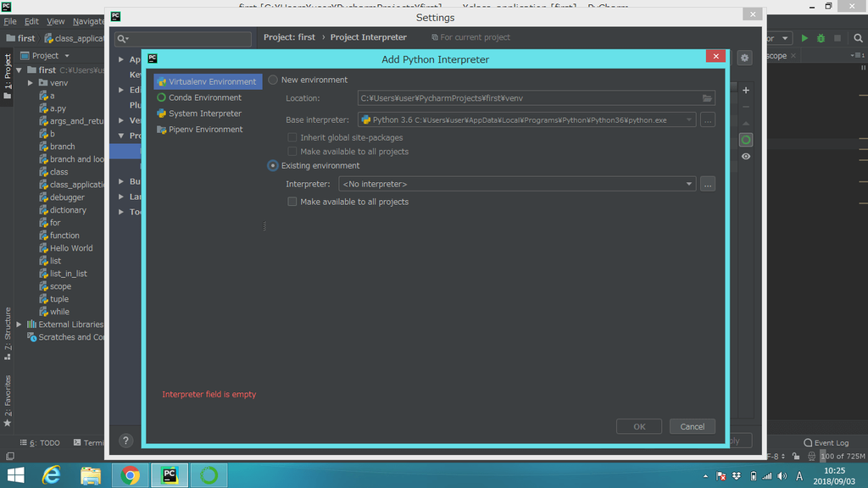
Task: Open run configuration dropdown arrow
Action: pos(785,38)
